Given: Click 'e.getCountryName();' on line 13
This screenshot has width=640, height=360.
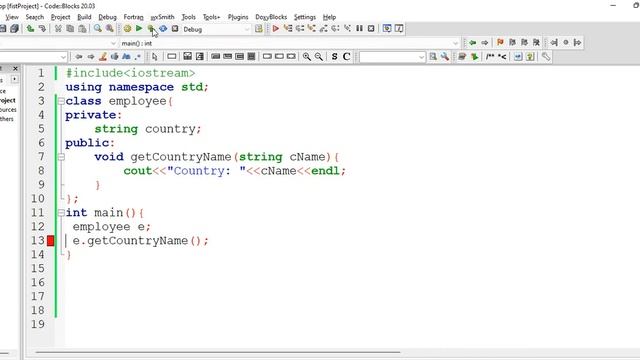Looking at the screenshot, I should click(140, 241).
